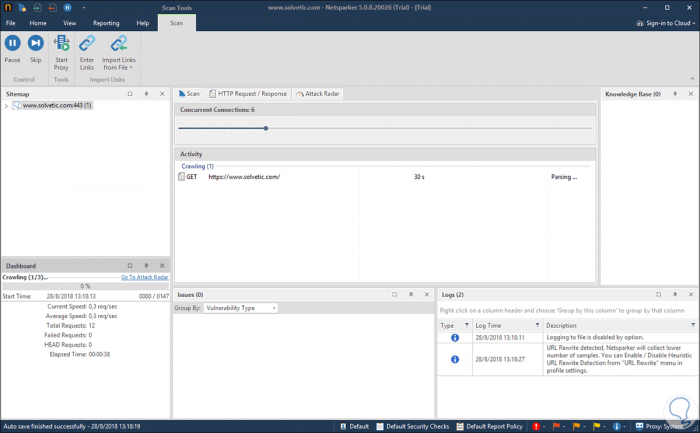Select the Scan ribbon tab
This screenshot has height=433, width=700.
click(177, 23)
